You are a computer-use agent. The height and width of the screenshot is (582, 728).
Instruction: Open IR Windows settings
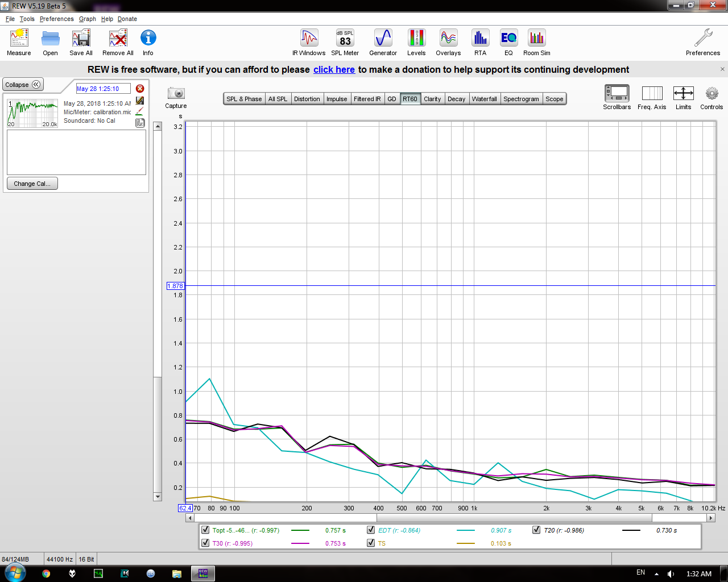pos(309,43)
